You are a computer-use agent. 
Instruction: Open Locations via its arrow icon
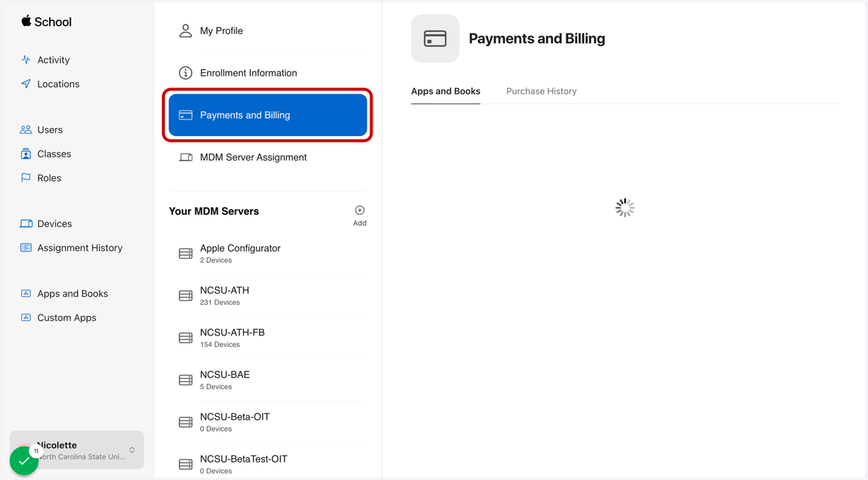tap(26, 84)
